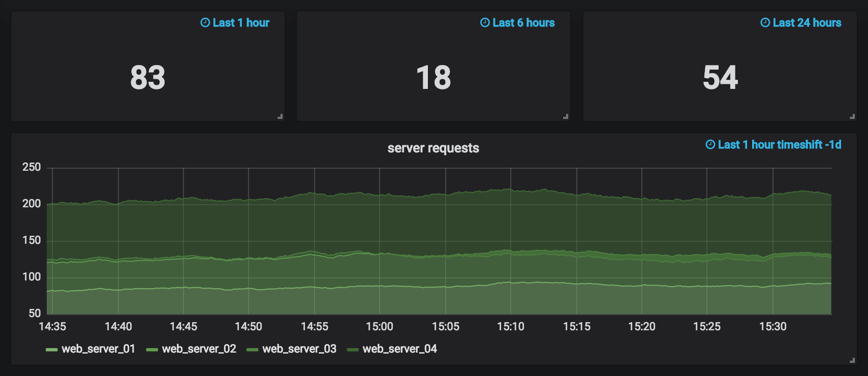Click the stat value 54
This screenshot has height=376, width=868.
(x=720, y=78)
